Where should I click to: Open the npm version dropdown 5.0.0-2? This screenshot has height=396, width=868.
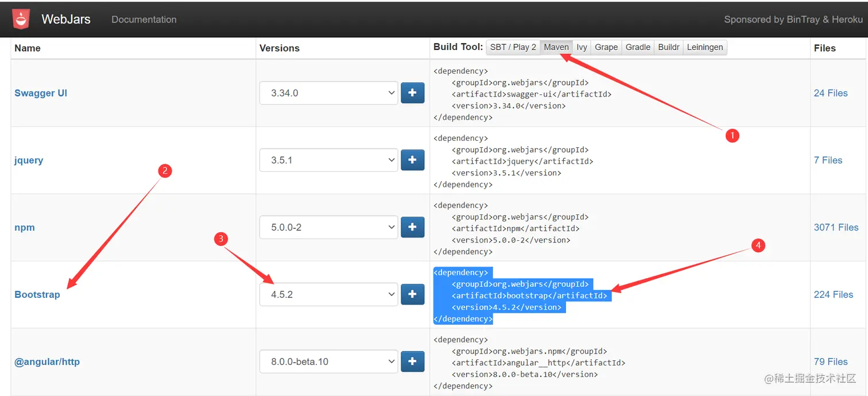[328, 227]
